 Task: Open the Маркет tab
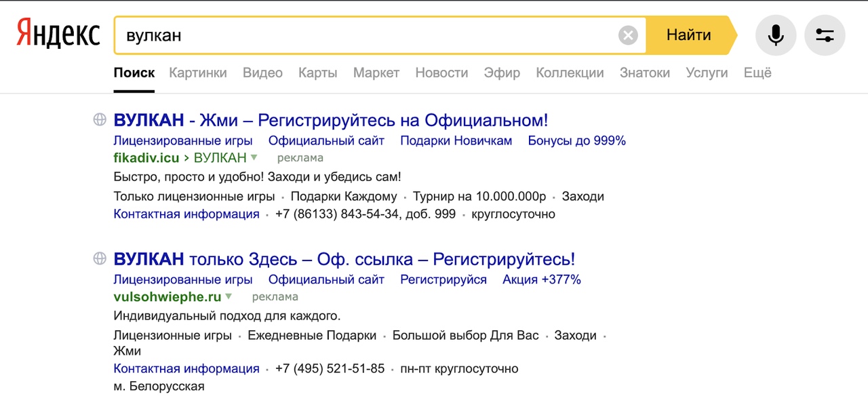click(376, 73)
